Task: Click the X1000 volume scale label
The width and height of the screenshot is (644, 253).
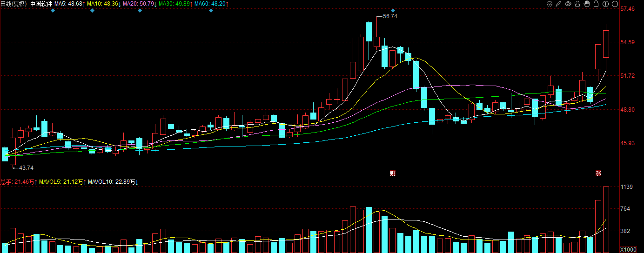Action: click(x=629, y=250)
